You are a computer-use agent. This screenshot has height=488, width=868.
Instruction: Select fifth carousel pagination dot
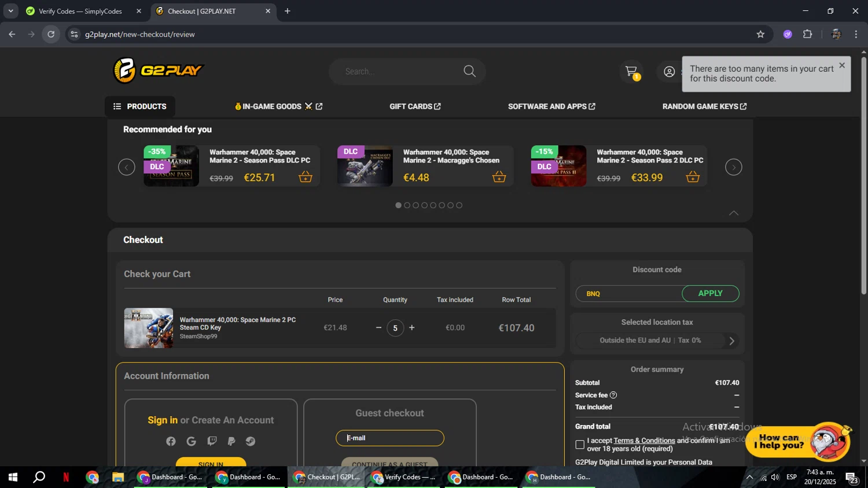point(433,205)
